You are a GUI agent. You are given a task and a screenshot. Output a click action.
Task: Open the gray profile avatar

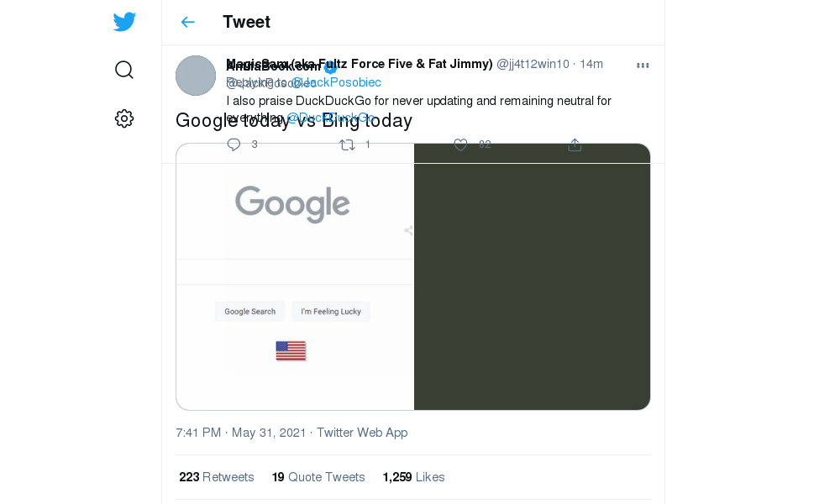[x=196, y=76]
